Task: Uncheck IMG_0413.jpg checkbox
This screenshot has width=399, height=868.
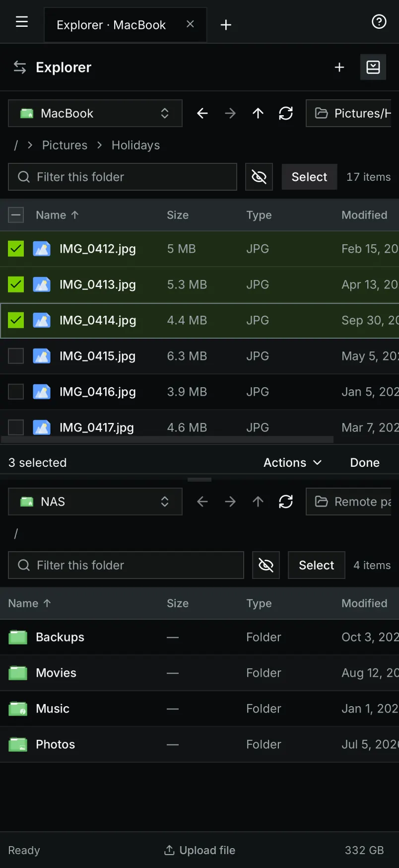Action: 16,285
